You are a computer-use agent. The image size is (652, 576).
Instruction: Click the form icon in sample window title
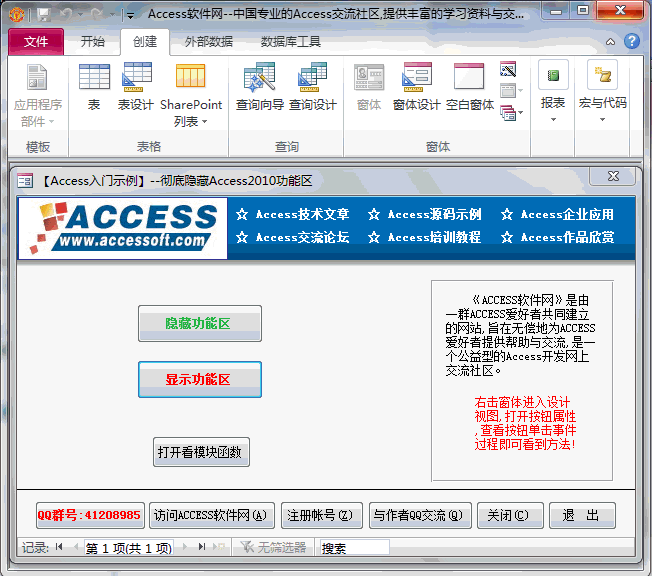click(25, 181)
